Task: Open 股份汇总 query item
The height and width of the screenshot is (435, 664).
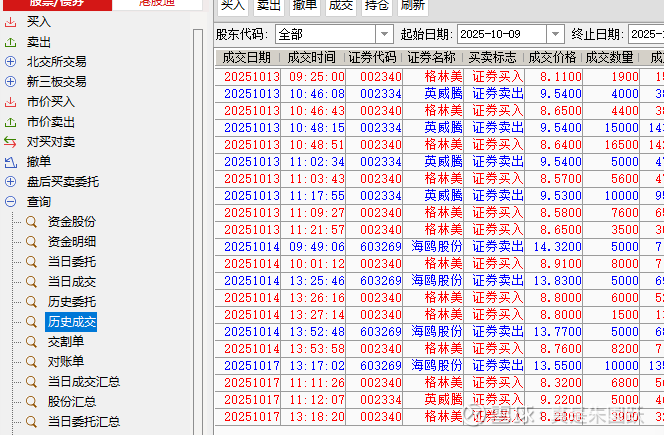Action: [x=72, y=402]
